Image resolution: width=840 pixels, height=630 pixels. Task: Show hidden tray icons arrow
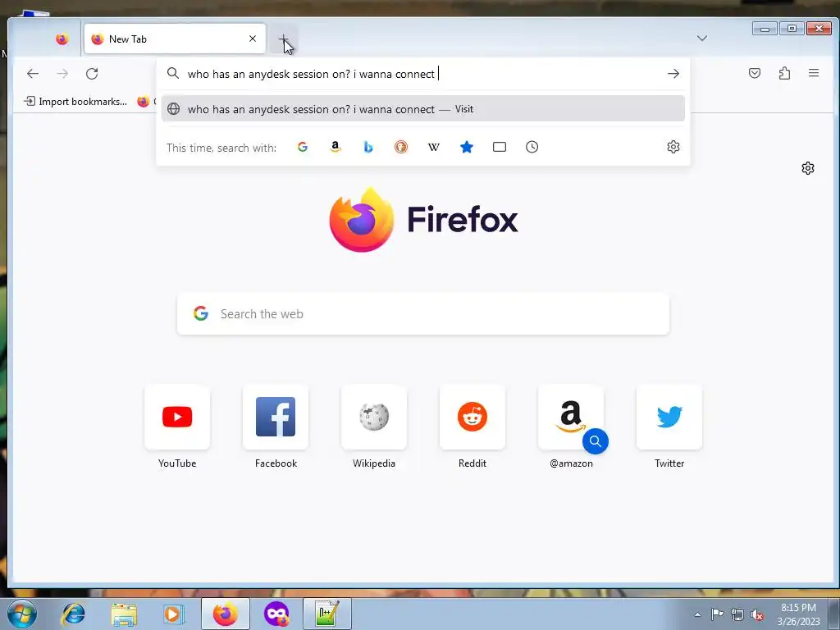point(697,614)
